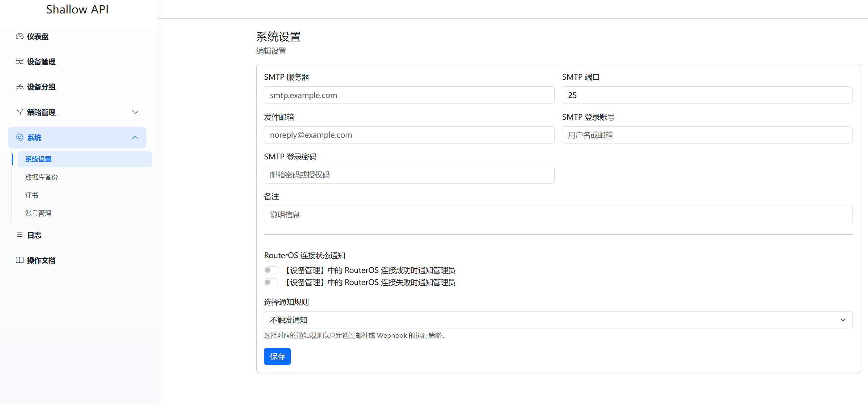Click the log list icon
This screenshot has height=404, width=868.
pyautogui.click(x=20, y=235)
